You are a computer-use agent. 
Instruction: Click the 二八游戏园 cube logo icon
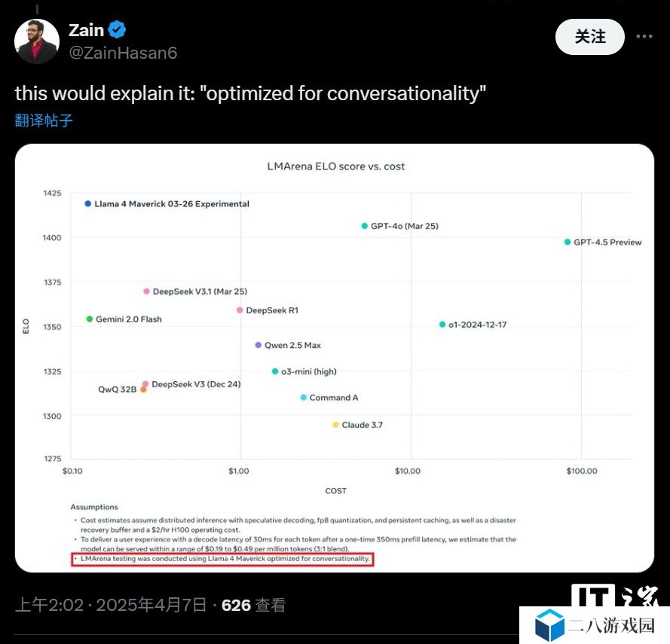pyautogui.click(x=550, y=624)
